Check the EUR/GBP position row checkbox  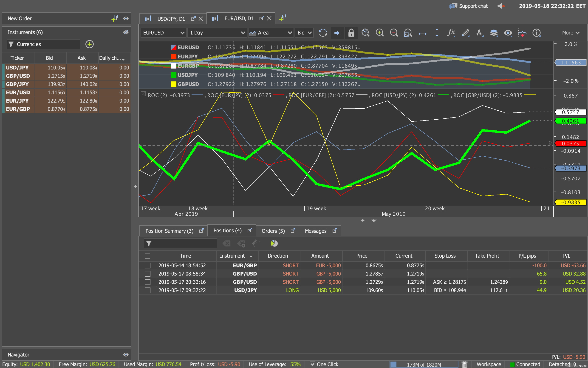point(147,265)
